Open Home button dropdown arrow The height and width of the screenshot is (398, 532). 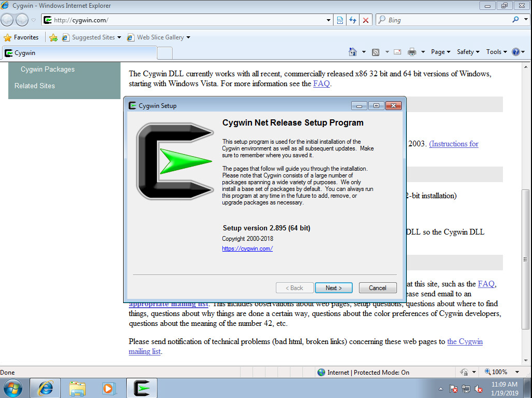pyautogui.click(x=364, y=52)
